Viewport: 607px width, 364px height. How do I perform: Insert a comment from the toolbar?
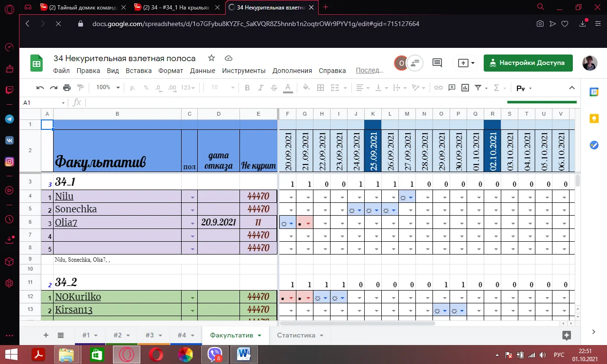pyautogui.click(x=451, y=87)
